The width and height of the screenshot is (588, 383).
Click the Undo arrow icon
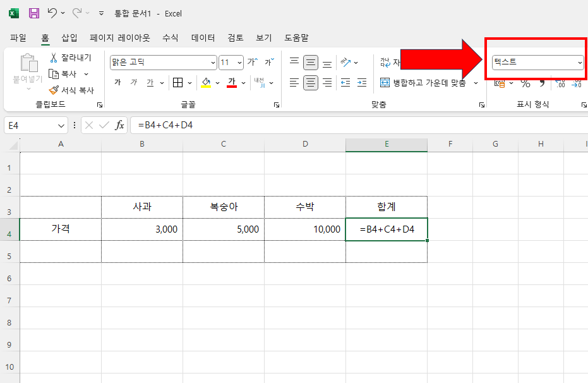pyautogui.click(x=52, y=13)
